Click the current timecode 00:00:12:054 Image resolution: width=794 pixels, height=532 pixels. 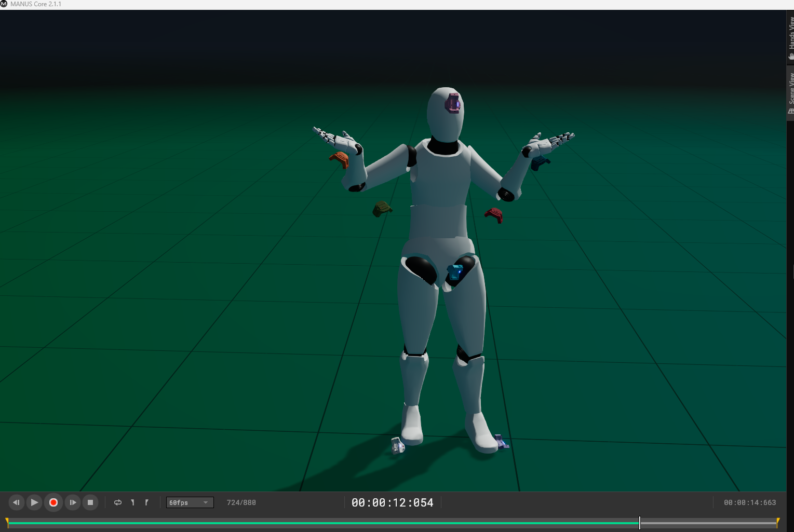click(392, 502)
